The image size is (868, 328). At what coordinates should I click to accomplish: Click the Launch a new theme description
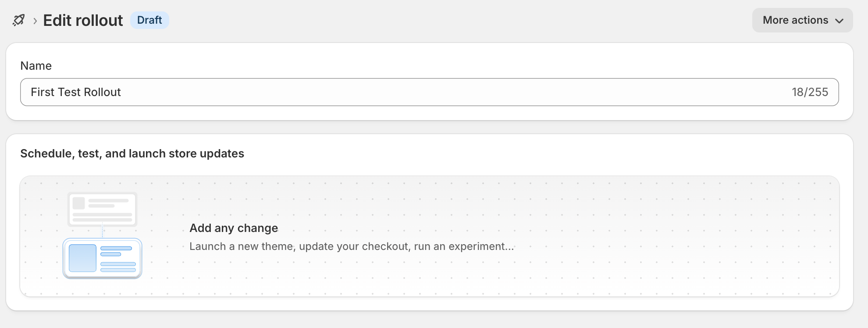click(352, 246)
